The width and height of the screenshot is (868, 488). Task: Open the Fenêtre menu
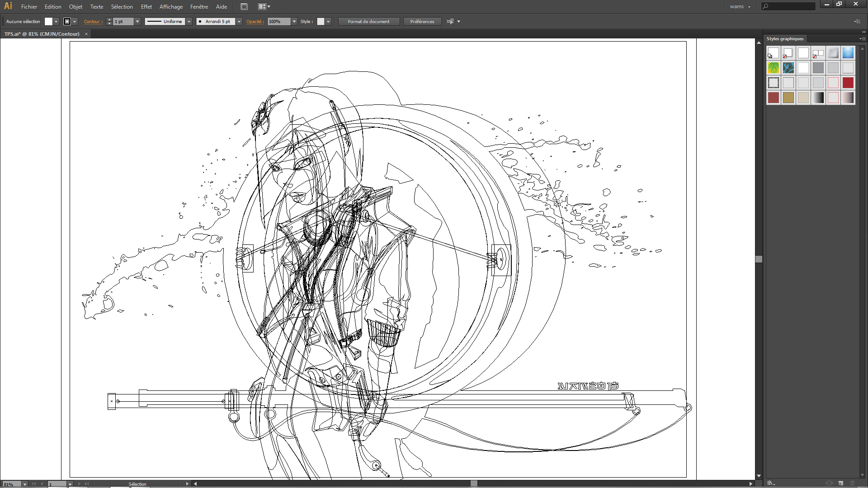tap(199, 7)
